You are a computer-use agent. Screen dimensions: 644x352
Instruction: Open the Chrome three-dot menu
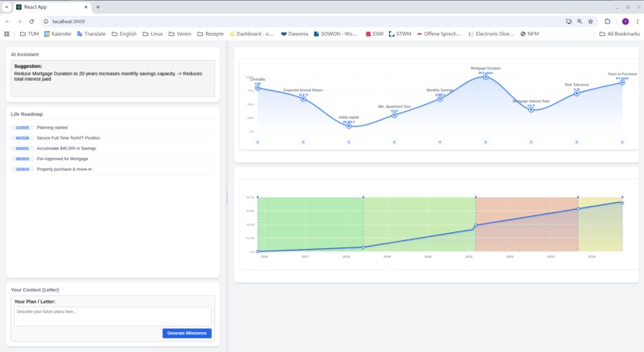638,22
